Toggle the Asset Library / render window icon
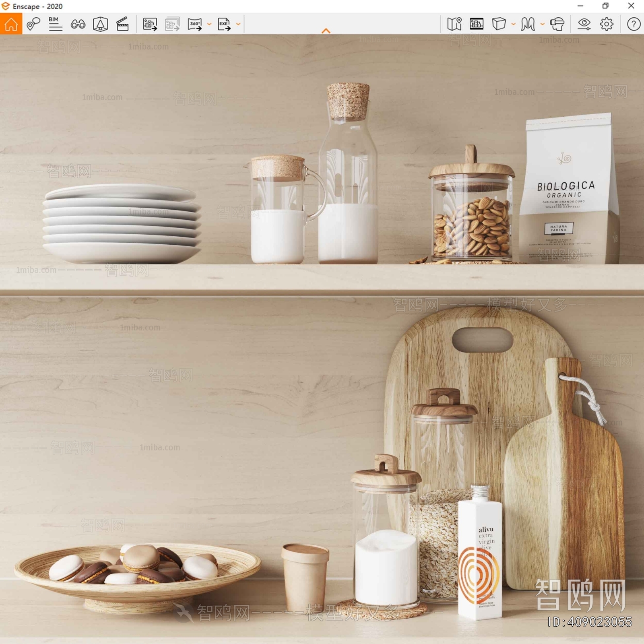The width and height of the screenshot is (644, 644). click(x=477, y=24)
